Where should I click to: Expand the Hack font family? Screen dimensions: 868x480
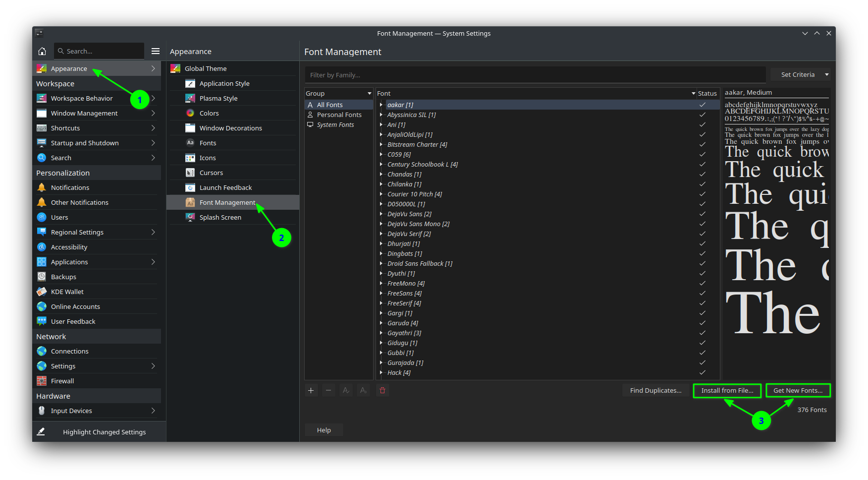(381, 372)
